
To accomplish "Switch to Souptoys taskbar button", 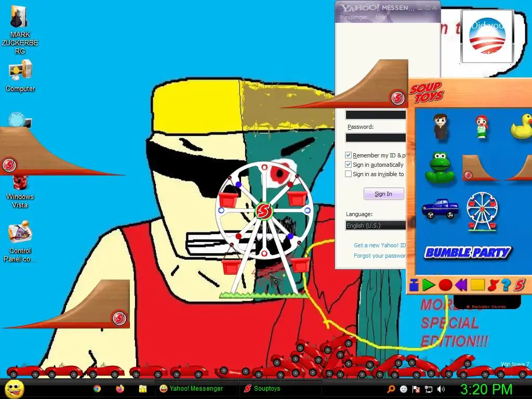I will pos(280,389).
